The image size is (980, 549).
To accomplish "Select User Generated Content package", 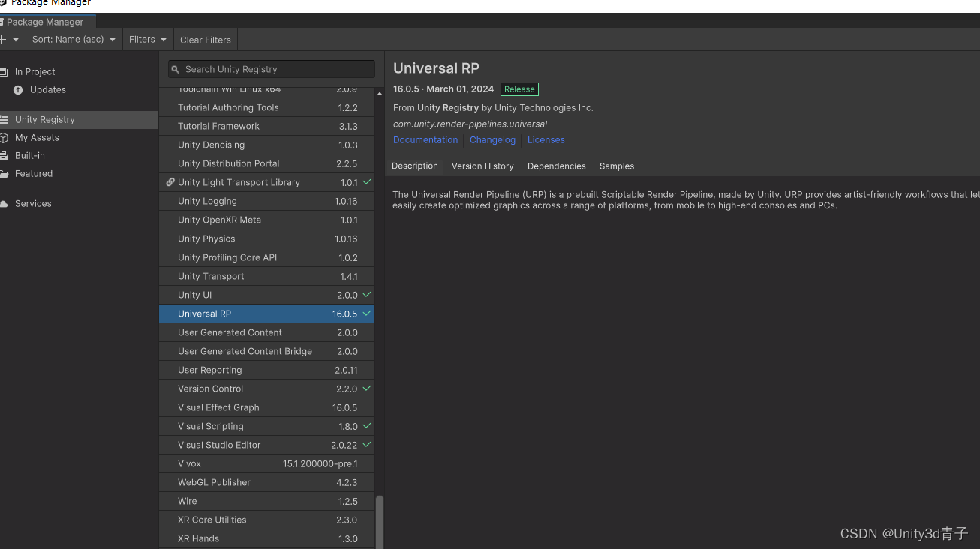I will (266, 332).
